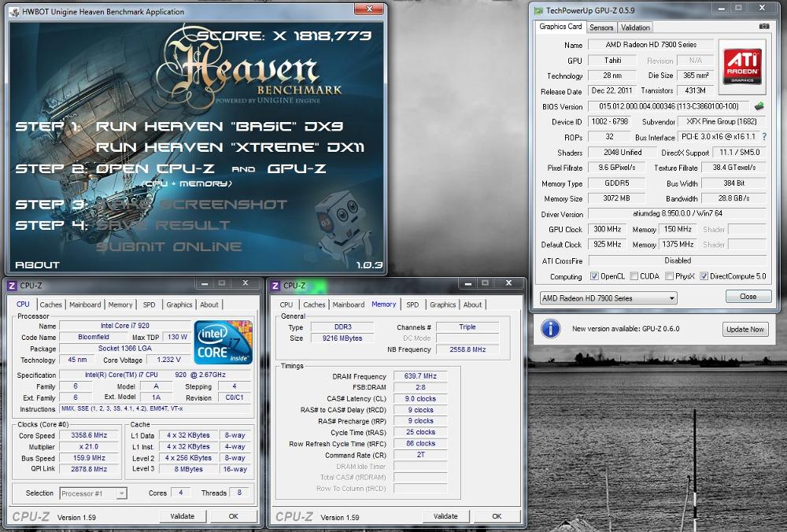The height and width of the screenshot is (532, 787).
Task: Toggle the DirectCompute 5.0 checkbox
Action: pyautogui.click(x=704, y=276)
